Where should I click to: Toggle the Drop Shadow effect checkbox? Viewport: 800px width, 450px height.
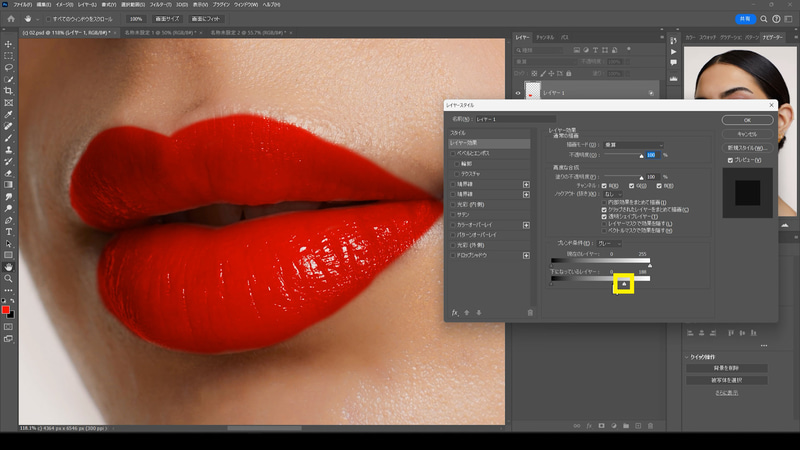coord(452,255)
